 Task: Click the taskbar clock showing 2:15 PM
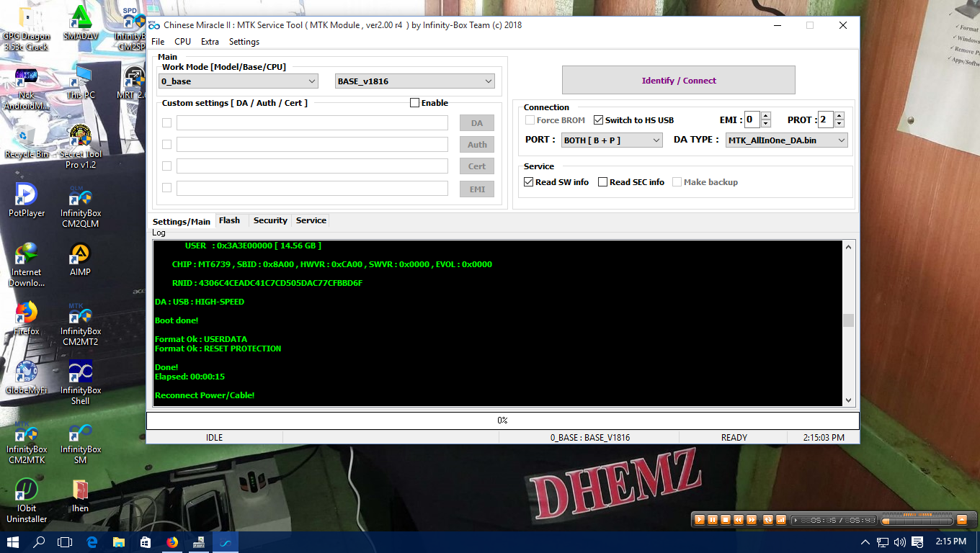click(950, 541)
